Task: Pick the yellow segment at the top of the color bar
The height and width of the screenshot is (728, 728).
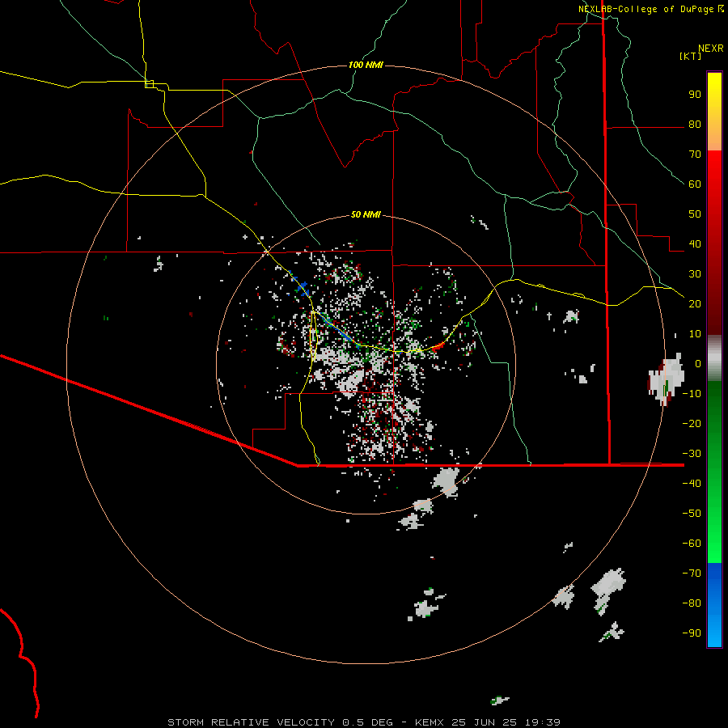Action: coord(714,88)
